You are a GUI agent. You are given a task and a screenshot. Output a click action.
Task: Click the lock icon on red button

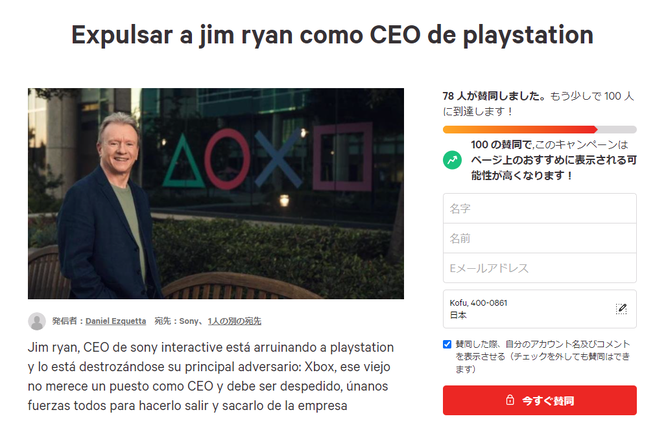(x=510, y=400)
